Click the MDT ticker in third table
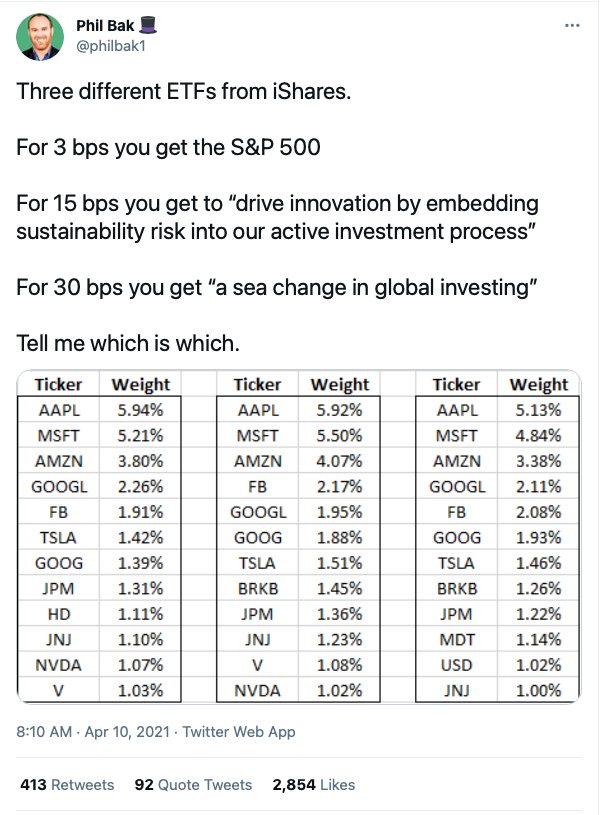601x815 pixels. tap(457, 640)
